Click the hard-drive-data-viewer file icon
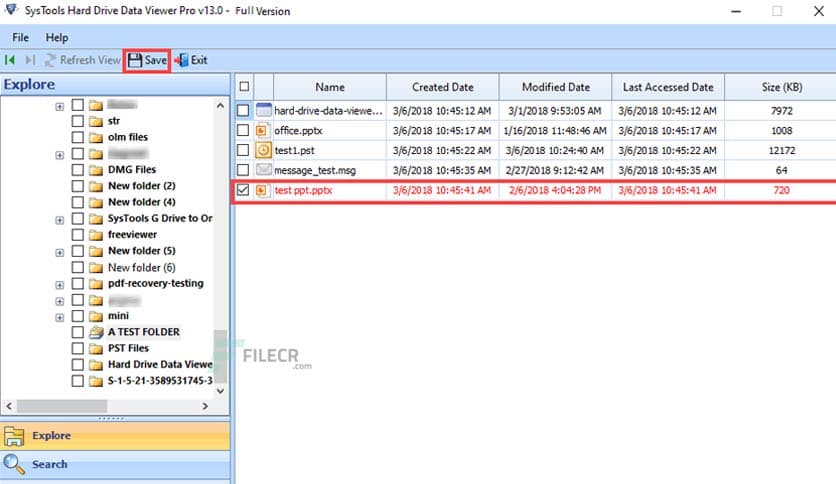 (x=263, y=110)
